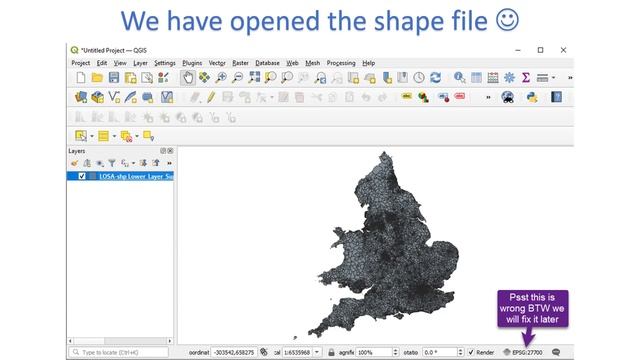Expand the label toolbar overflow chevron

[x=488, y=97]
